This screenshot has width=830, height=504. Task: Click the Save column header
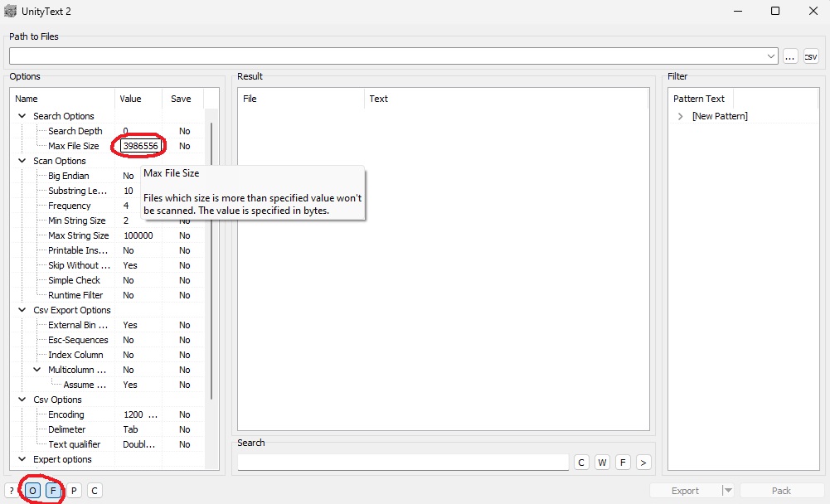183,99
